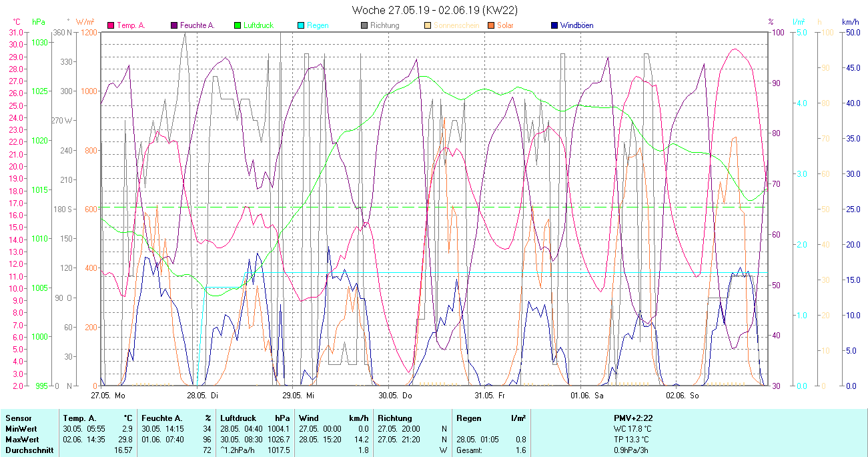Click the minimum temperature value '2.9'

coord(127,428)
